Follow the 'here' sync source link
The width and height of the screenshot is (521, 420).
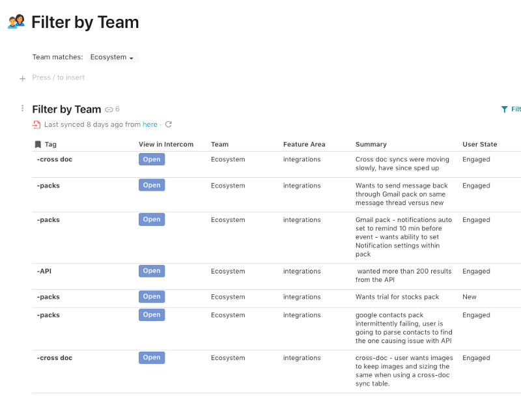(x=150, y=124)
